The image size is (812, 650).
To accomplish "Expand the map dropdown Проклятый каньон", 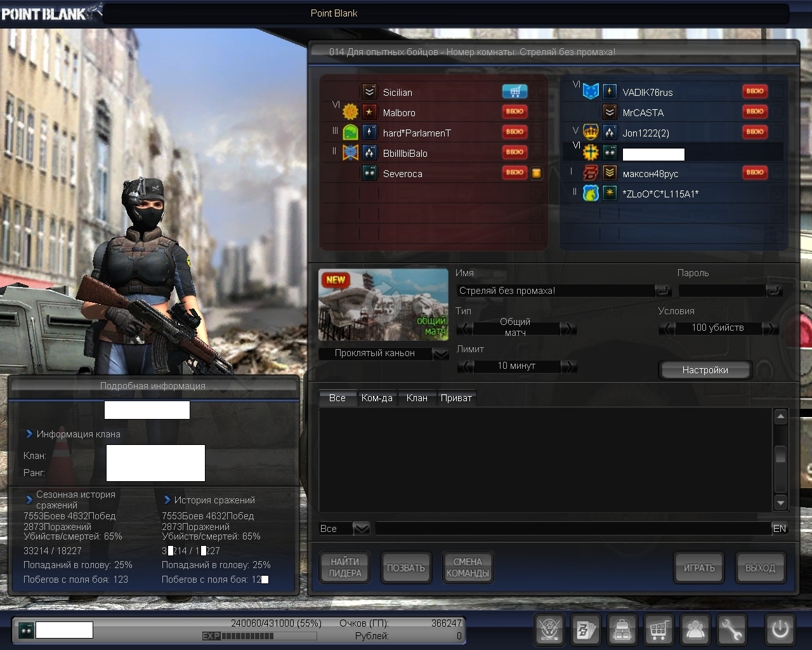I will [x=440, y=354].
